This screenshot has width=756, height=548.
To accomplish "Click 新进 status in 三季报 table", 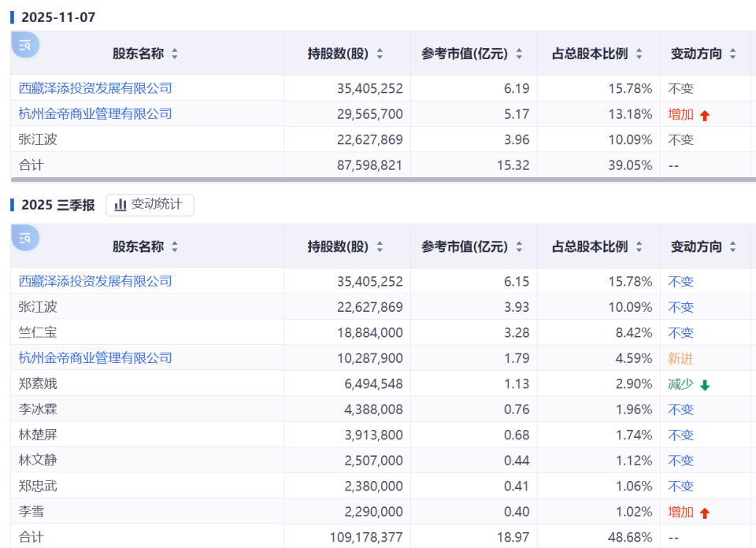I will click(x=681, y=358).
